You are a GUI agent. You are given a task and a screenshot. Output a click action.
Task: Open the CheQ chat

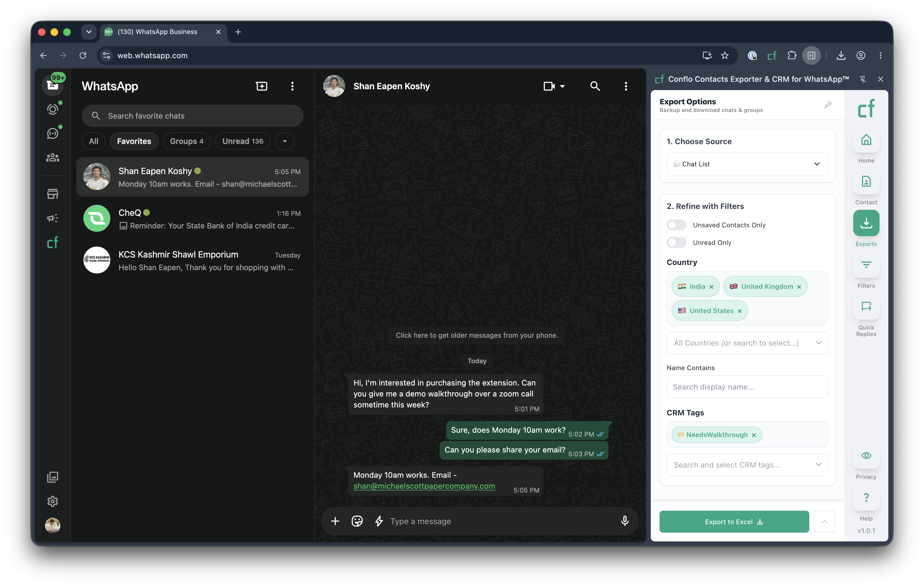tap(192, 218)
